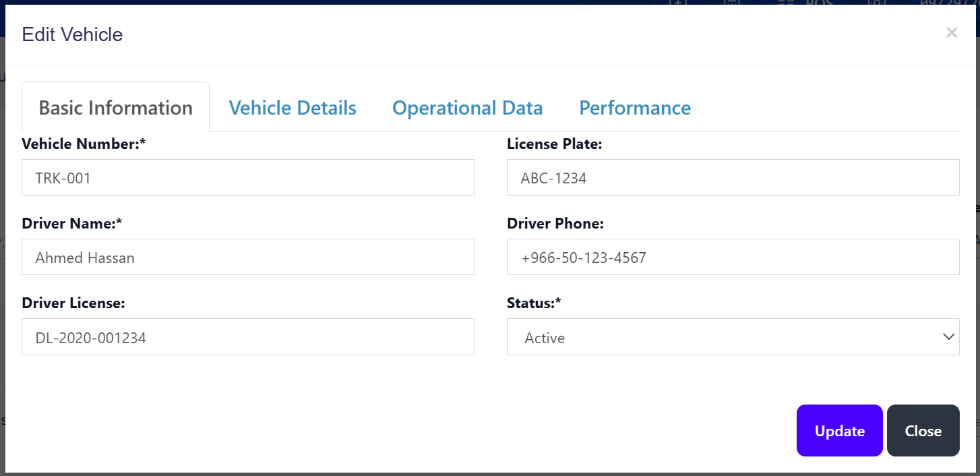The image size is (980, 476).
Task: Click the "Driver License:" label
Action: coord(73,303)
